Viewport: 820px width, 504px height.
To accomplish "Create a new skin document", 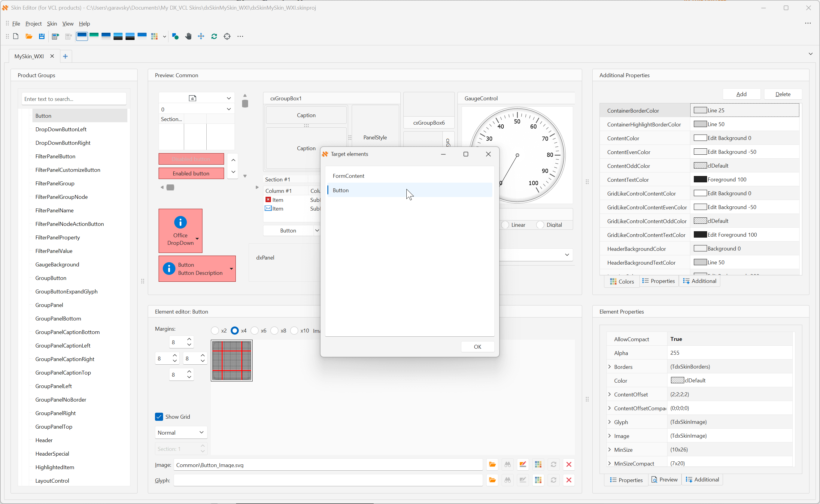I will click(16, 36).
